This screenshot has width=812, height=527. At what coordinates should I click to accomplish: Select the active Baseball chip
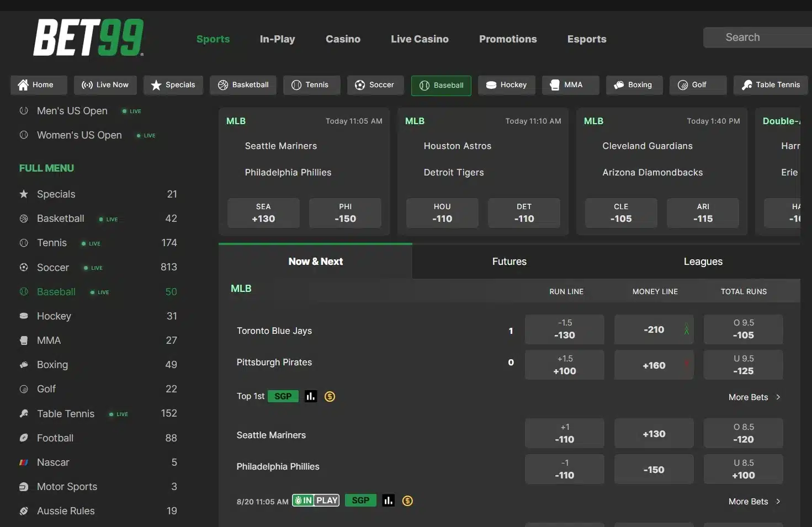coord(441,86)
